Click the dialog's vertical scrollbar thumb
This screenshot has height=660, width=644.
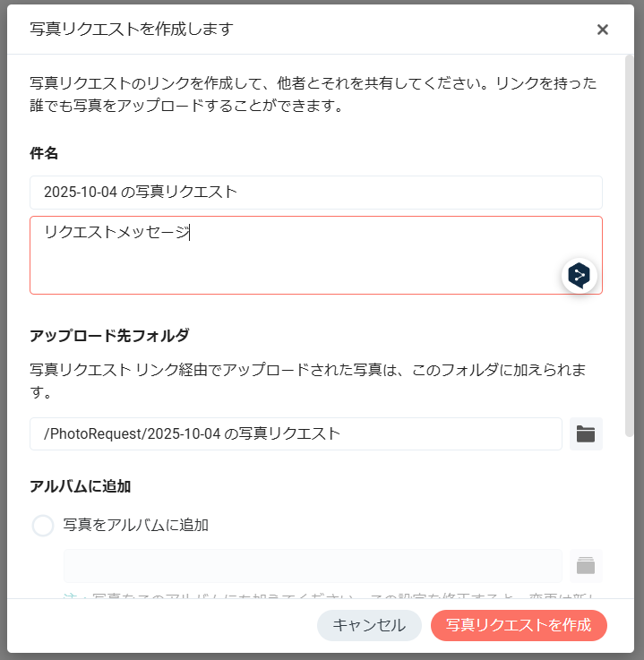[x=630, y=246]
